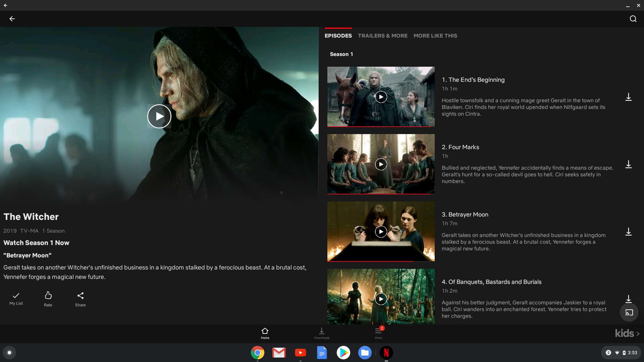Click the Betrayer Moon episode duration 1h 7m
This screenshot has width=644, height=362.
pos(449,224)
